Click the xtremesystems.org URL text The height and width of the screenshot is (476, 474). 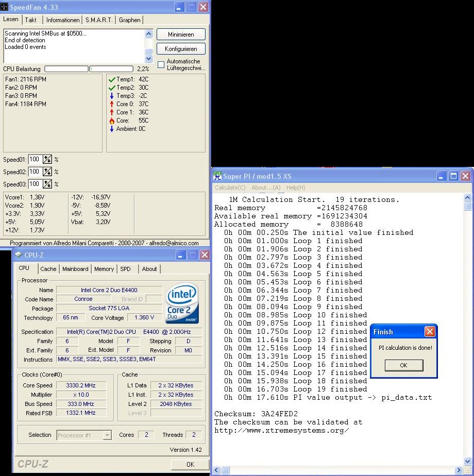[281, 431]
